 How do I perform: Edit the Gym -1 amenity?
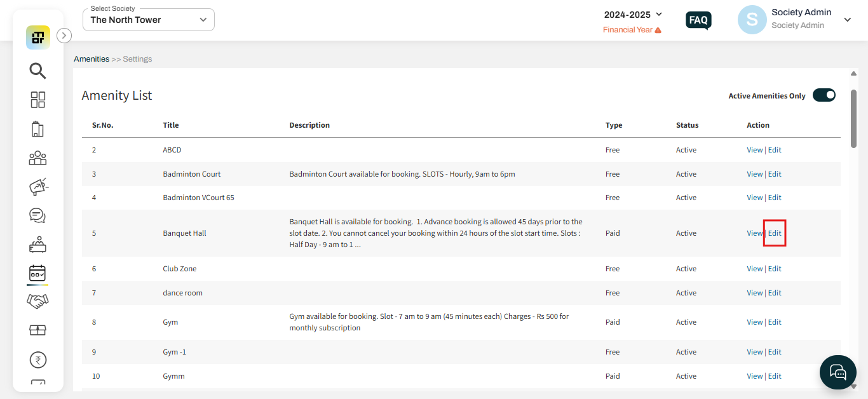[x=775, y=352]
